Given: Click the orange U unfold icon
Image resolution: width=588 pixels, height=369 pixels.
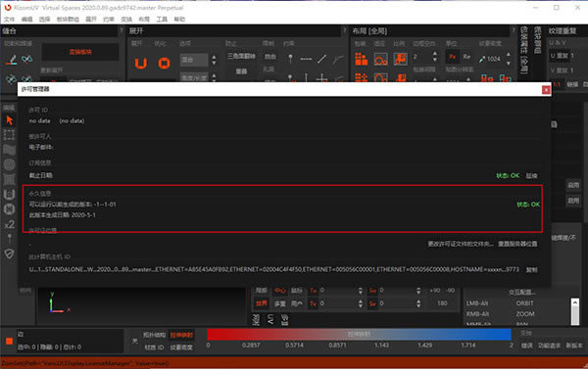Looking at the screenshot, I should (141, 63).
